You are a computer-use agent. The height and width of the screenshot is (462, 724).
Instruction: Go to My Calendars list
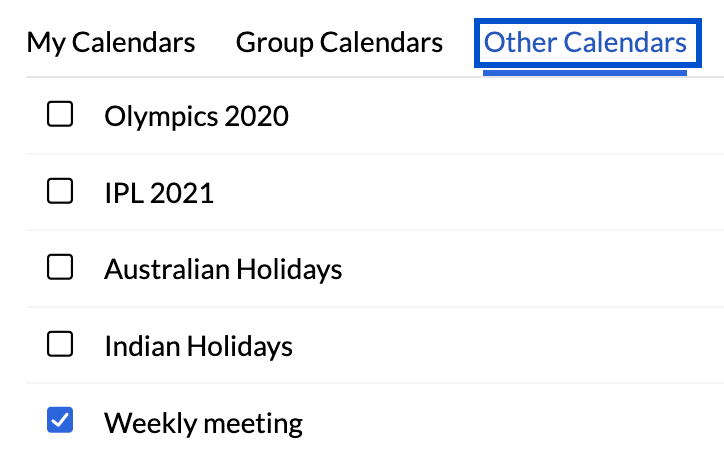click(111, 43)
